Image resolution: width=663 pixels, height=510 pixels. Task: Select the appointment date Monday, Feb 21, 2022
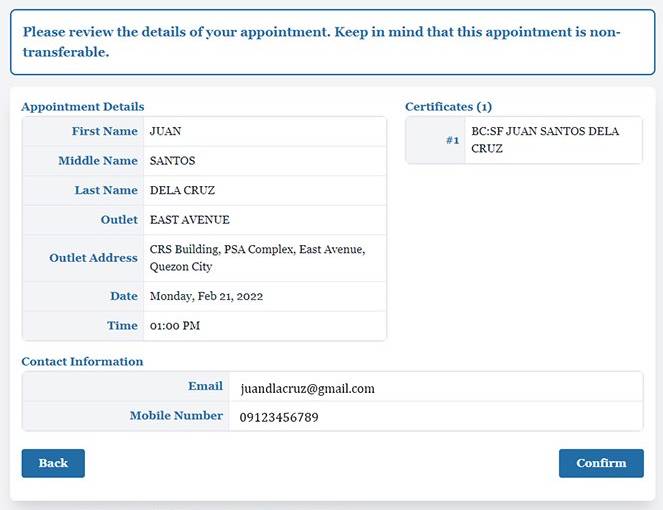point(207,296)
